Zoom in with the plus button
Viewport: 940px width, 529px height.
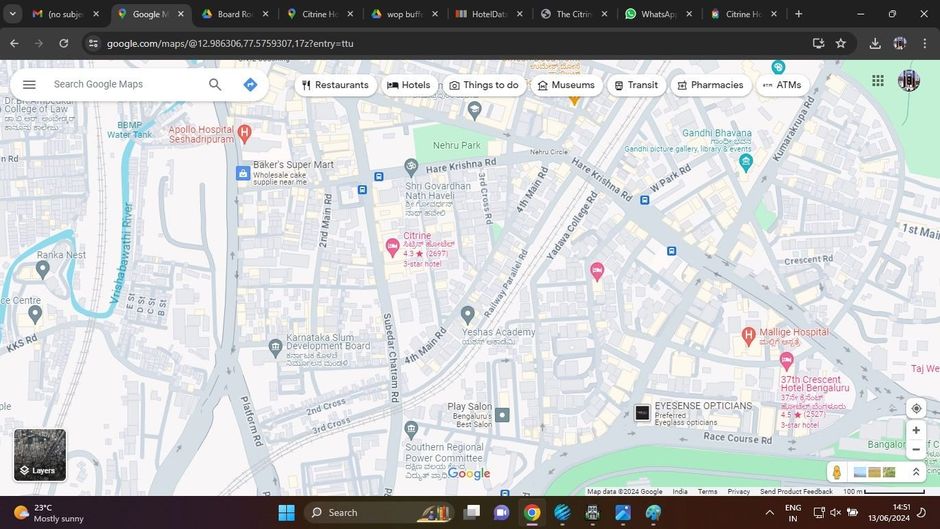point(916,430)
